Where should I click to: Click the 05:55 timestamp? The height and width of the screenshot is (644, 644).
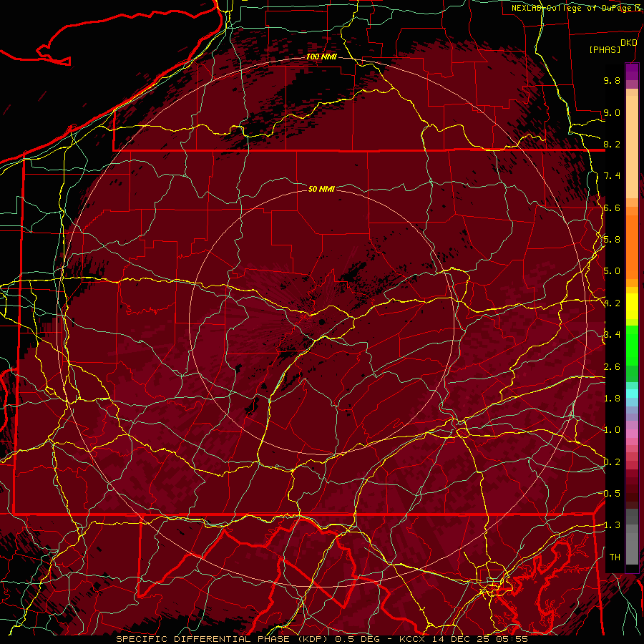(x=511, y=639)
